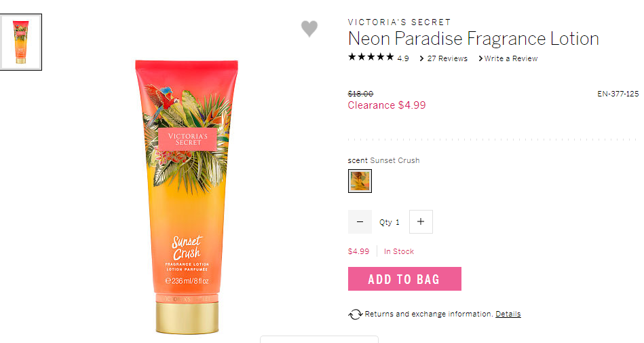
Task: Click the ADD TO BAG button
Action: tap(404, 279)
